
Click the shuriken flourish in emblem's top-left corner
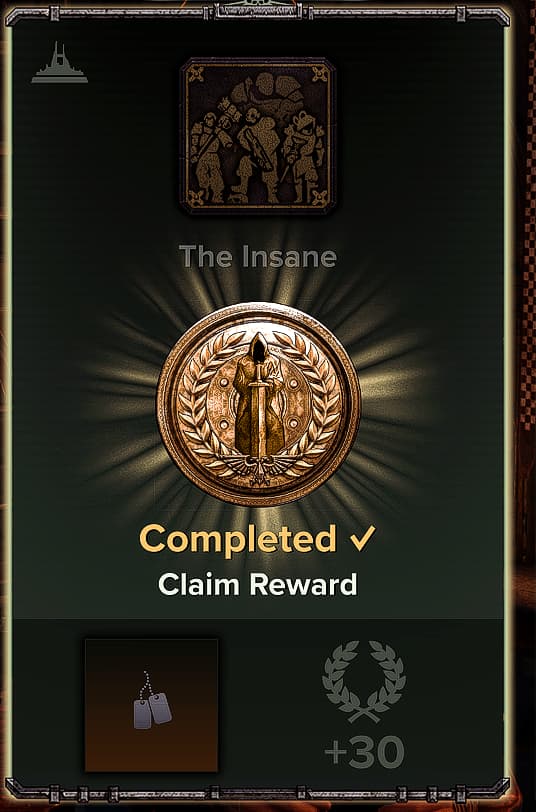(x=196, y=74)
